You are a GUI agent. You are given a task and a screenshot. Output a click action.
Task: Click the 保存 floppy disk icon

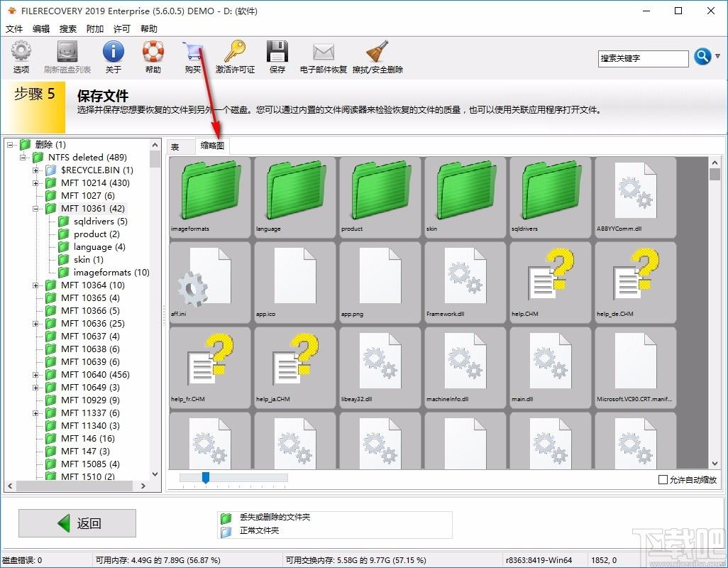277,51
